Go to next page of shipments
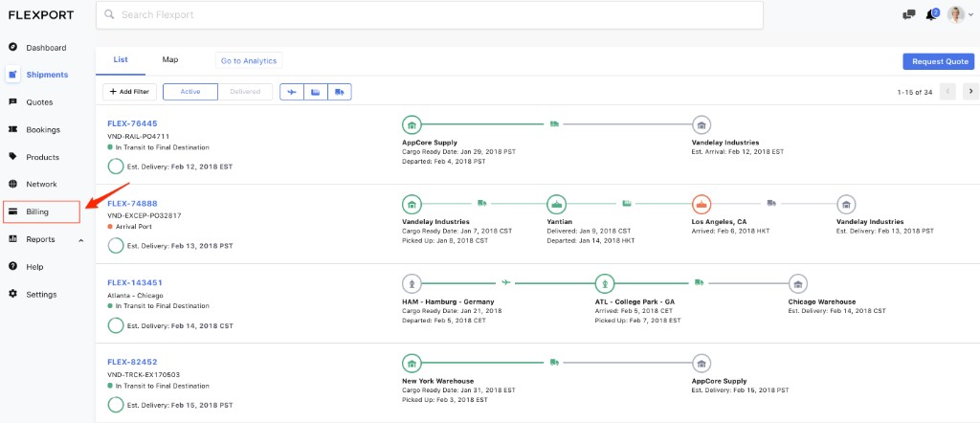This screenshot has height=423, width=980. tap(970, 92)
